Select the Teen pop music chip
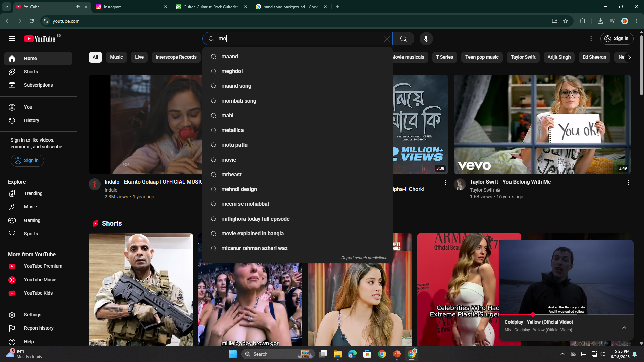This screenshot has height=362, width=644. pos(482,57)
